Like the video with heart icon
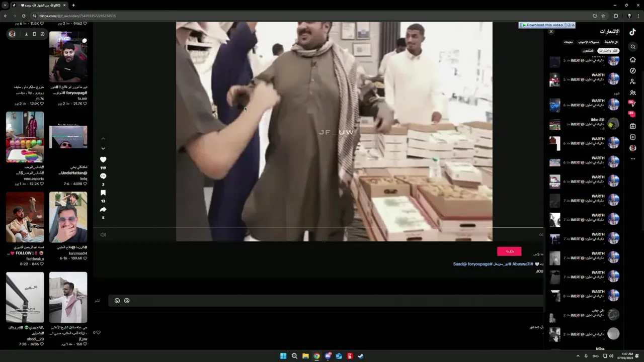Screen dimensions: 644x362 103,159
